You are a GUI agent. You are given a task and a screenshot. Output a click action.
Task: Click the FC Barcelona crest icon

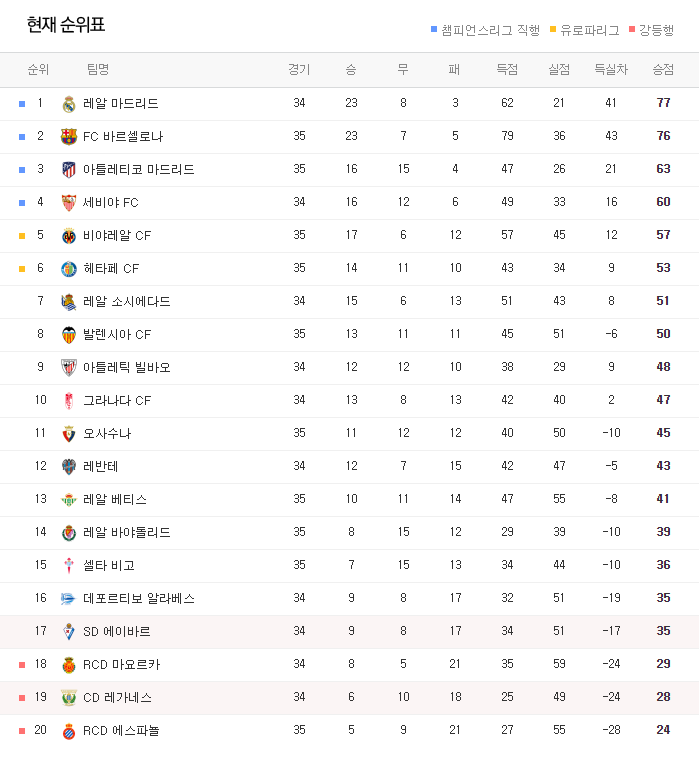pyautogui.click(x=69, y=137)
